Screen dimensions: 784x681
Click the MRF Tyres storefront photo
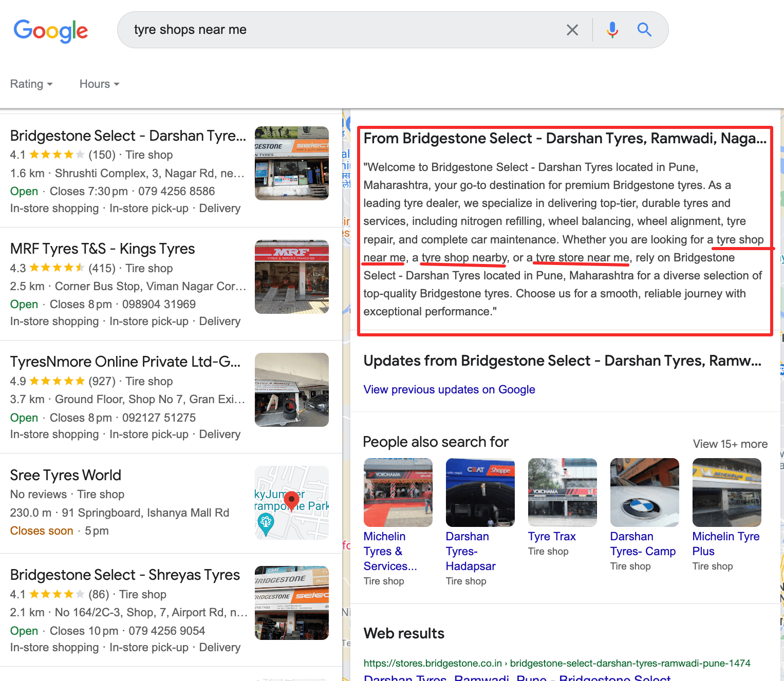point(292,276)
